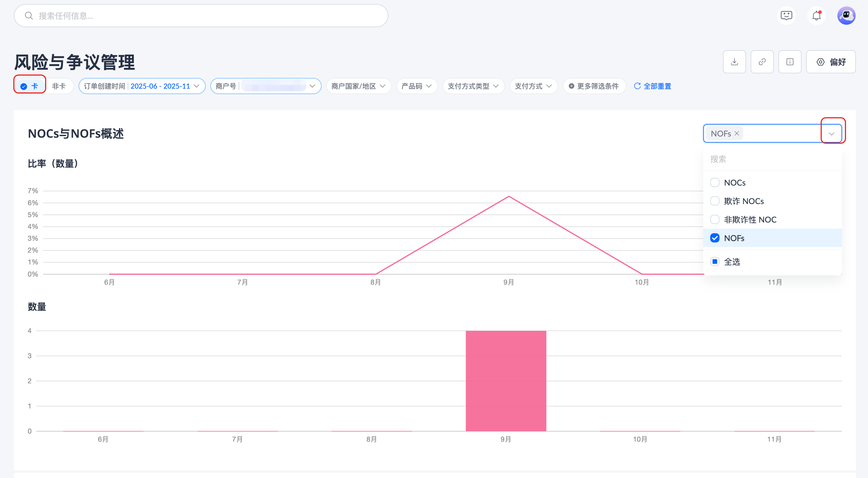
Task: Check the 欺诈 NOCs option
Action: tap(715, 201)
